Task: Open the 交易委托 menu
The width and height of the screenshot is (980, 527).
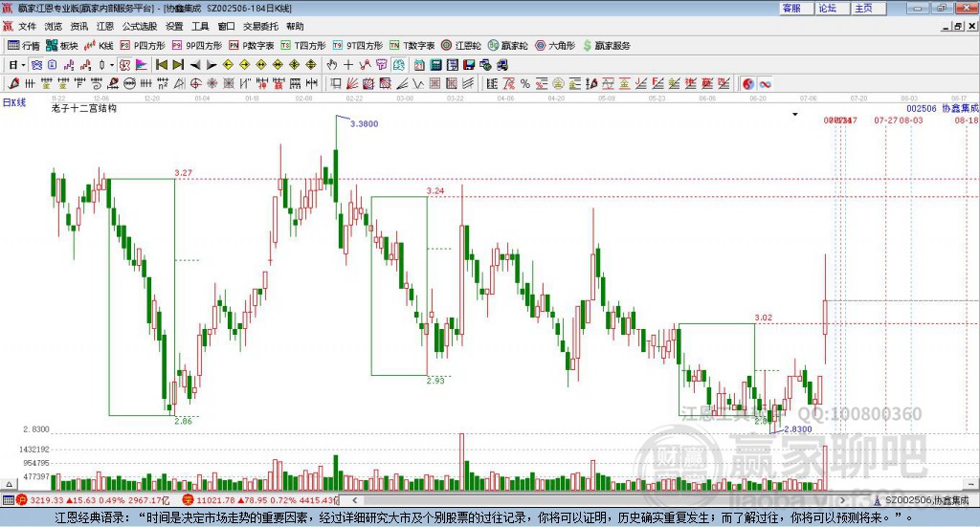Action: [x=260, y=26]
